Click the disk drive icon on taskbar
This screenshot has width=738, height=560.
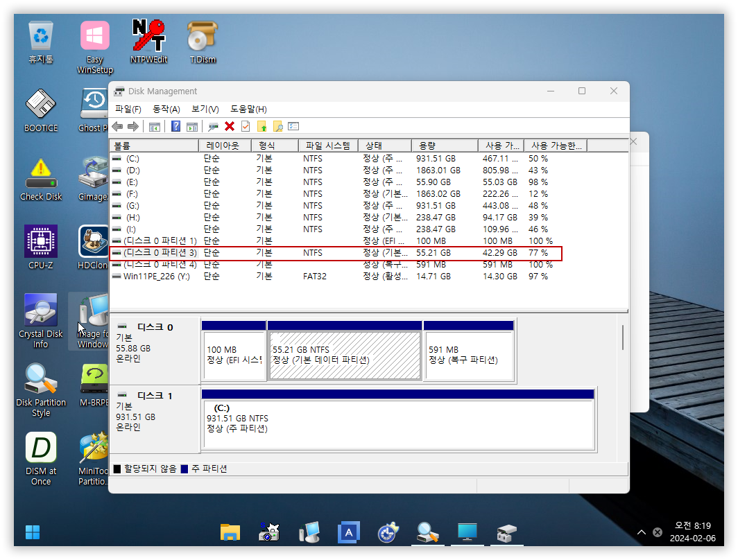507,533
